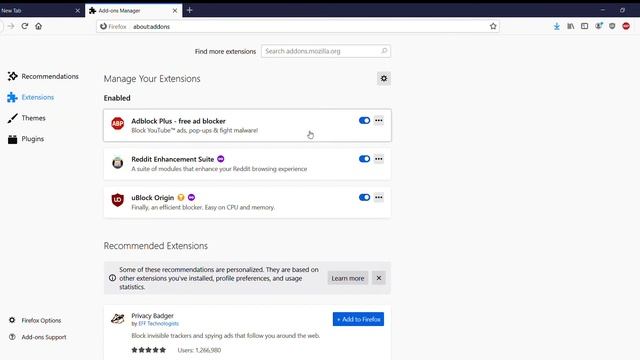Open the Plugins category
The image size is (640, 360).
coord(26,139)
